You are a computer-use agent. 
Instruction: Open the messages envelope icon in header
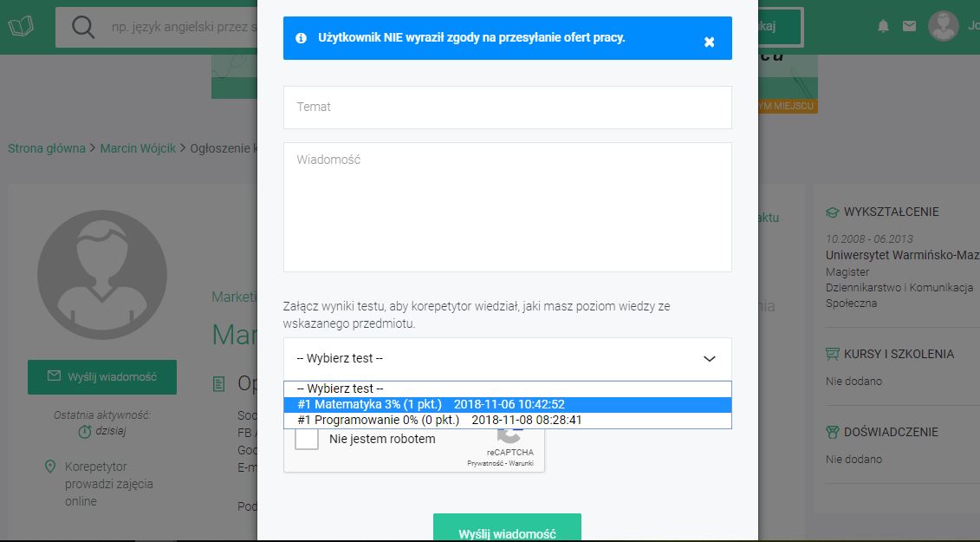[909, 26]
